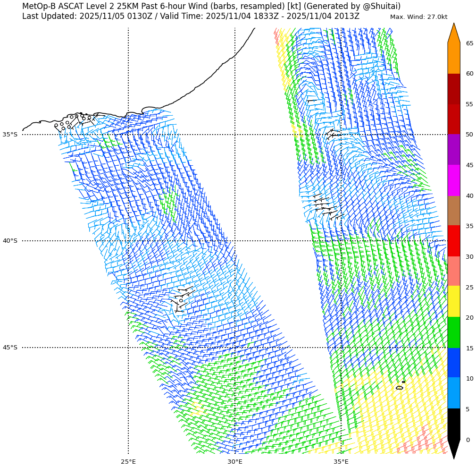
Task: Click the MetOp-B ASCAT title line
Action: tap(211, 6)
